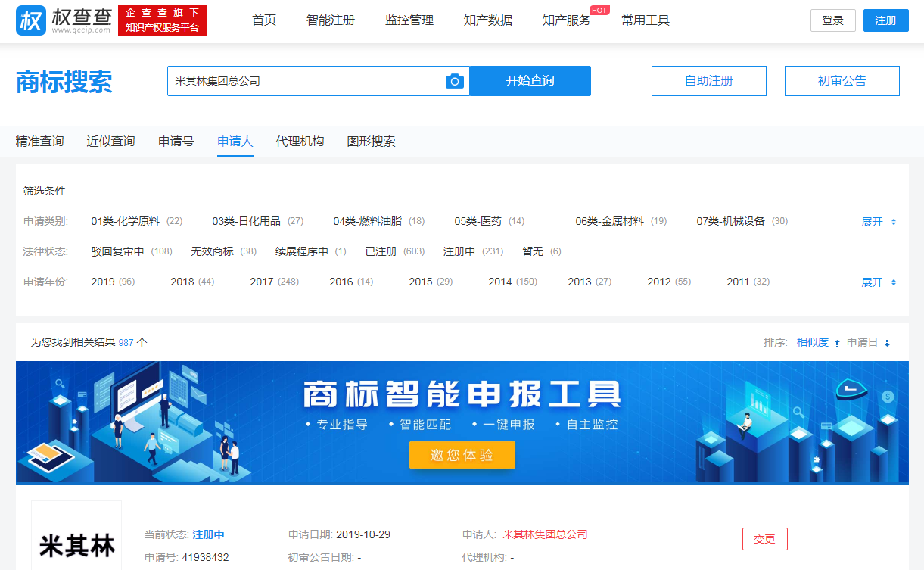Click 开始查询 search button
The image size is (924, 570).
(x=530, y=81)
